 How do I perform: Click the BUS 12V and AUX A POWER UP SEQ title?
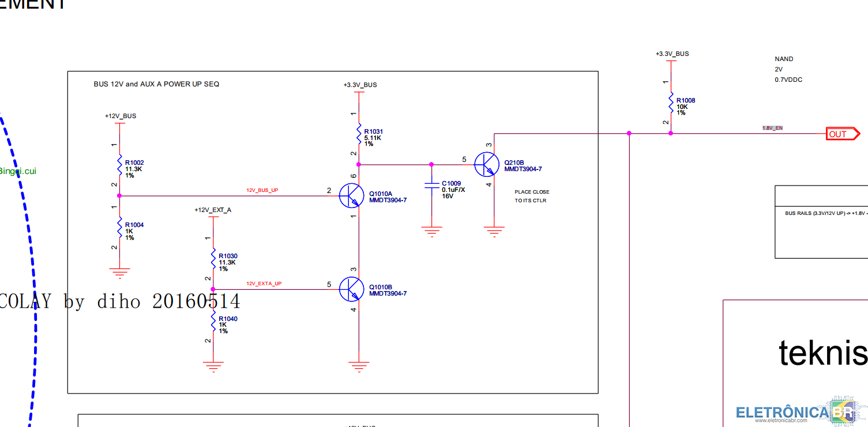point(156,84)
